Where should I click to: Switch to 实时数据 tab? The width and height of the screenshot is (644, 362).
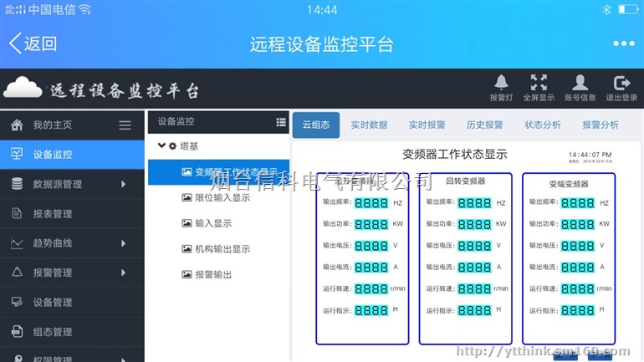click(369, 125)
